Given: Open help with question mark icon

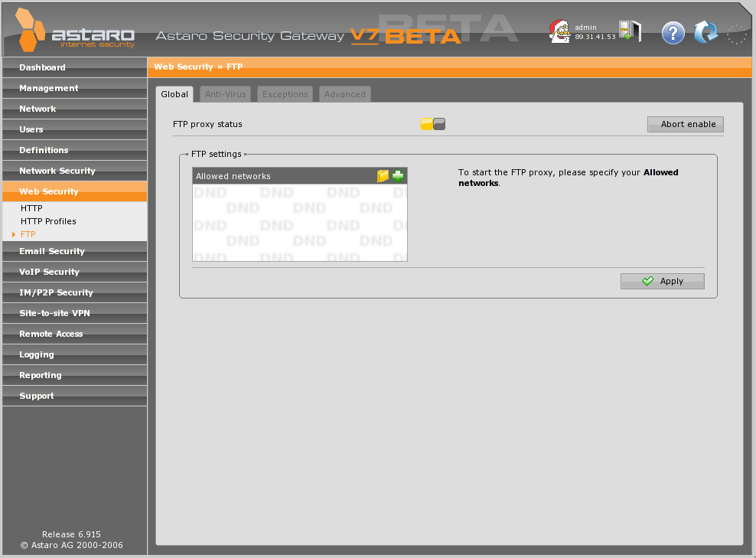Looking at the screenshot, I should 673,33.
